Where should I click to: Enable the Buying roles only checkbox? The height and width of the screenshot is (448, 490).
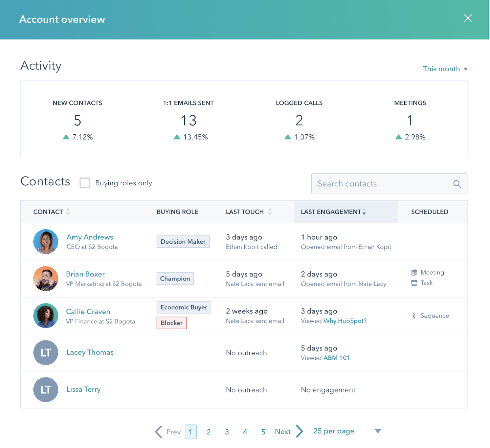[x=85, y=183]
